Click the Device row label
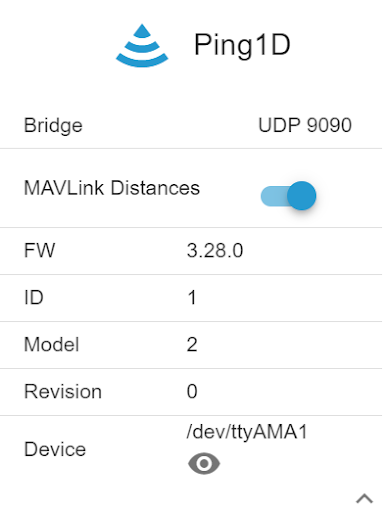 (55, 449)
